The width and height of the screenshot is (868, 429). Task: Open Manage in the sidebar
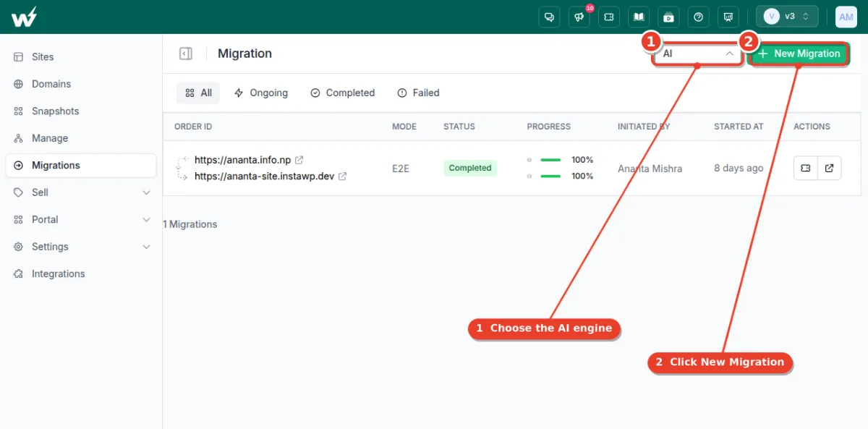point(81,138)
